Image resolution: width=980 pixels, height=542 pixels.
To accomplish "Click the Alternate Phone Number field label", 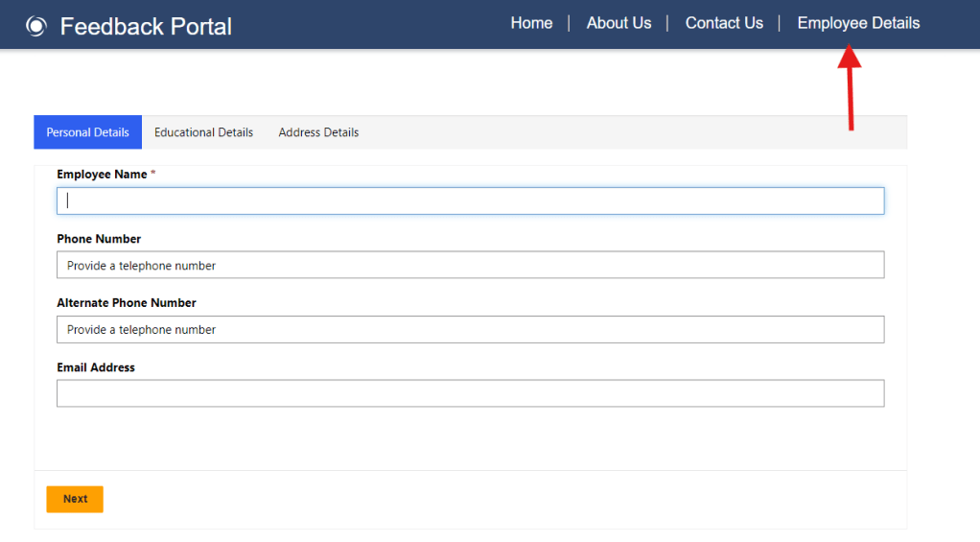I will 127,303.
